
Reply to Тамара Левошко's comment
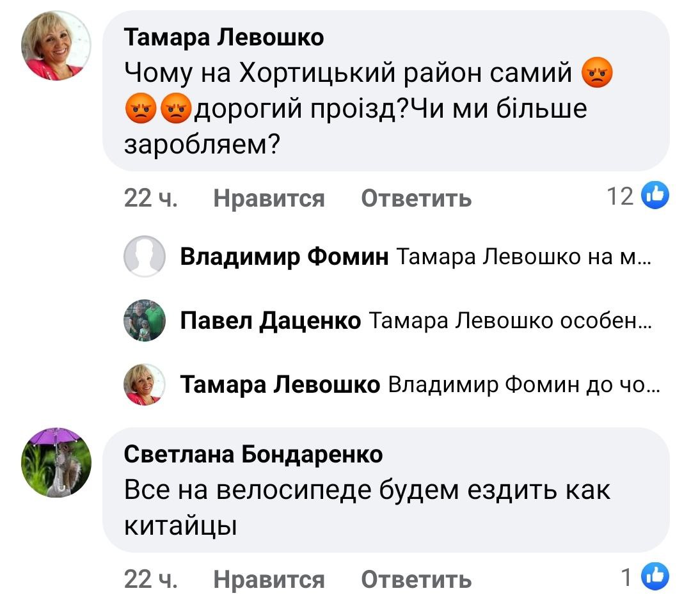[x=416, y=198]
